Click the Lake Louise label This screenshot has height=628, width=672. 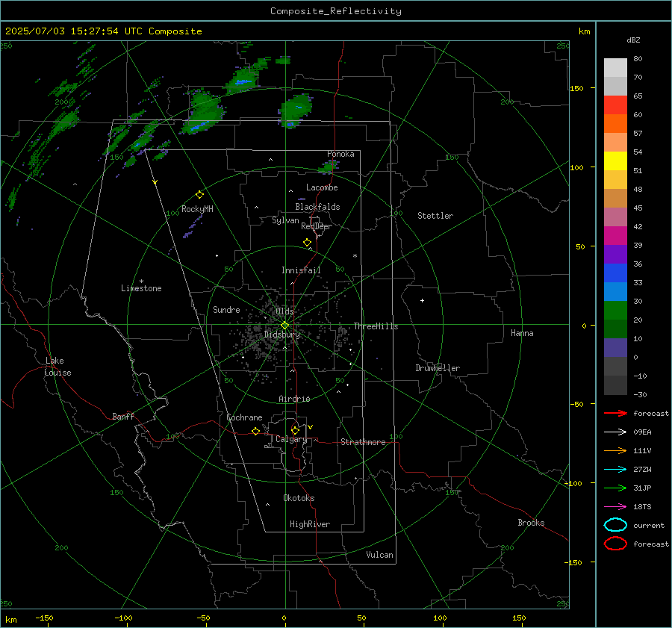pyautogui.click(x=57, y=367)
